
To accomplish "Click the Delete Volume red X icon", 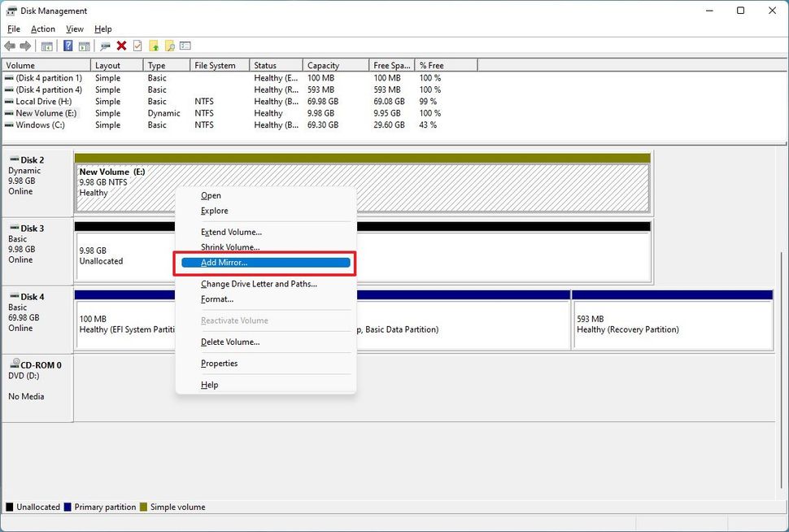I will [x=120, y=45].
